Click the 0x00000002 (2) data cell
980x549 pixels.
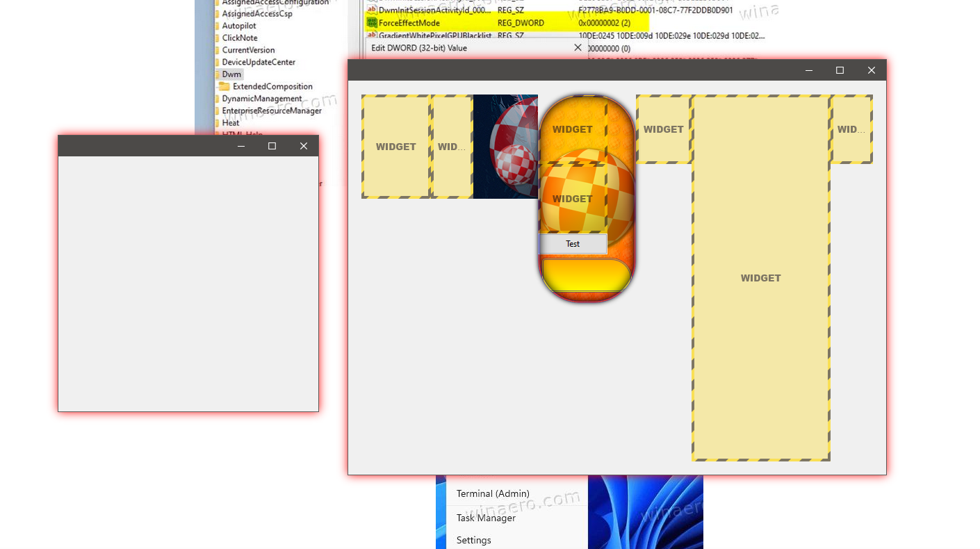tap(604, 23)
